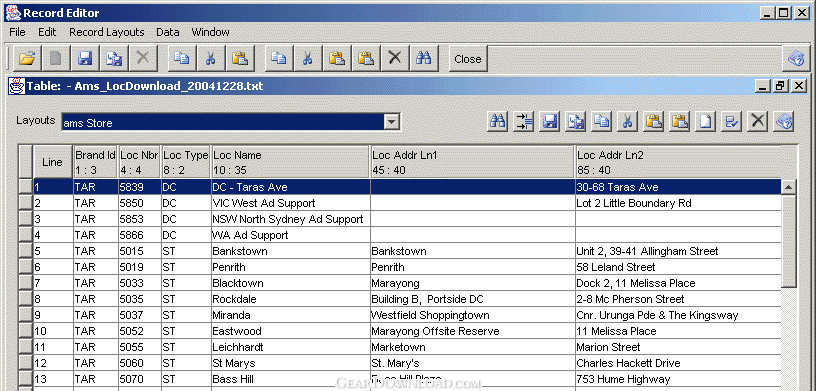Select the Loc Nbr cell '5055'
The width and height of the screenshot is (816, 391).
[139, 347]
